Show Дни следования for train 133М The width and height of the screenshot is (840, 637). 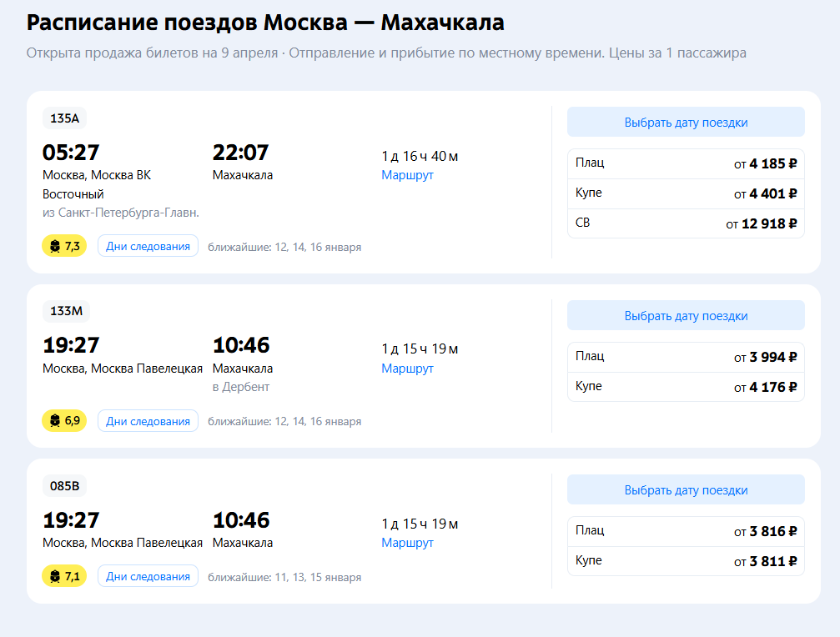(148, 421)
